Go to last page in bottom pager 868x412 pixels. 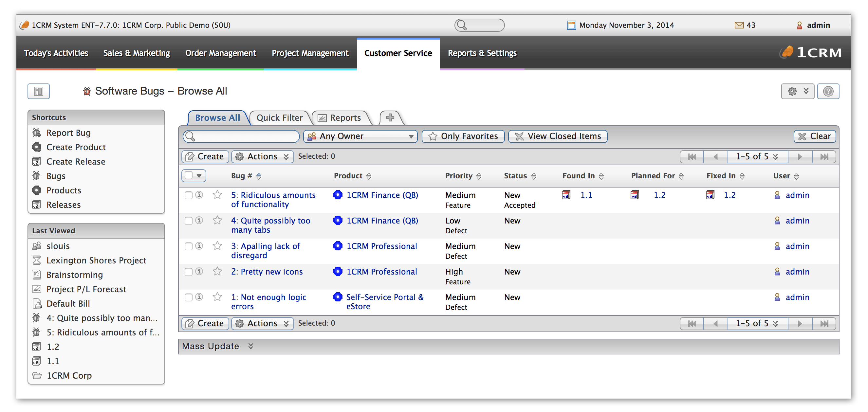(x=824, y=324)
